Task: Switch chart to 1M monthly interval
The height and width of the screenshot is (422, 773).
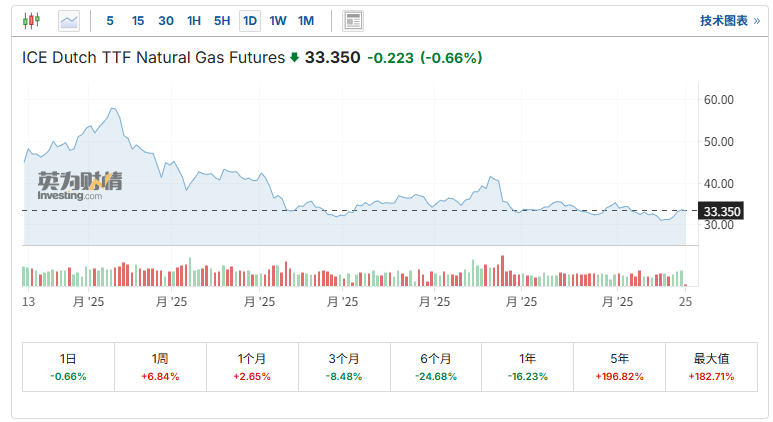Action: pyautogui.click(x=306, y=20)
